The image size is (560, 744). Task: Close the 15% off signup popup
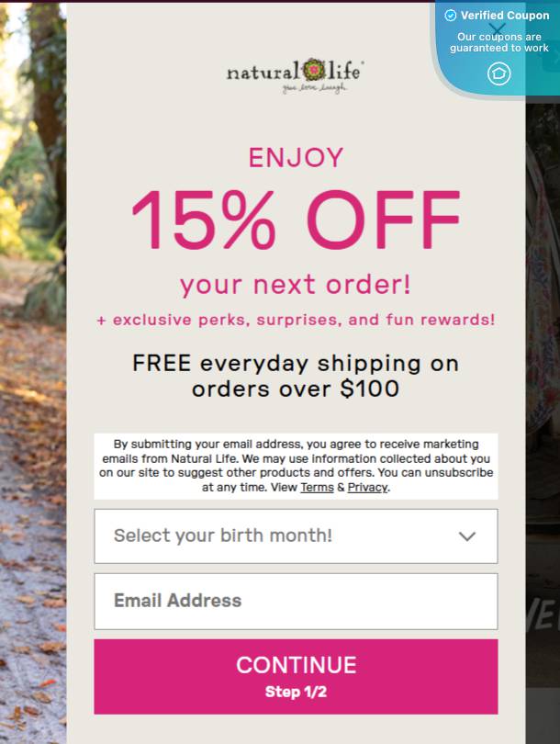coord(498,28)
